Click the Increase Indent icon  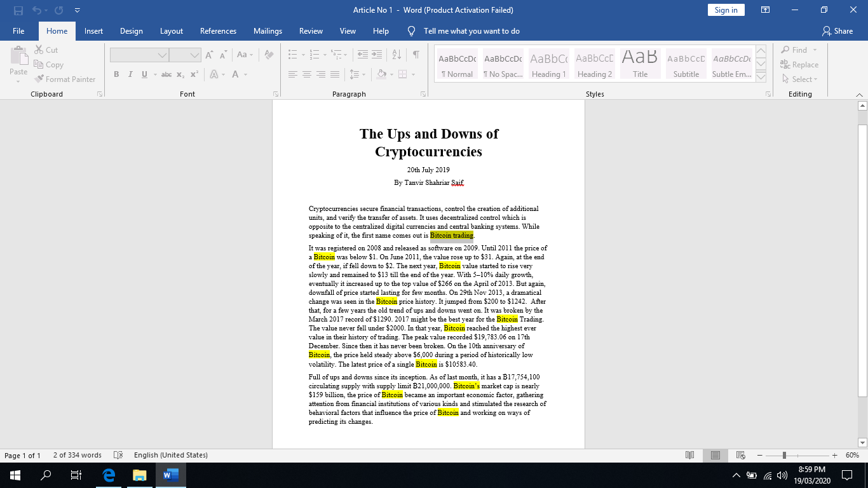(377, 55)
